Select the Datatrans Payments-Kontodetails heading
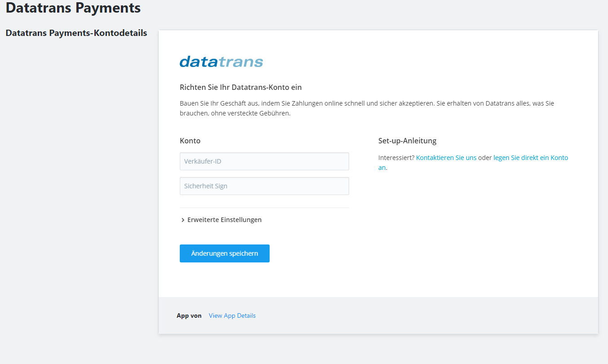Image resolution: width=608 pixels, height=364 pixels. coord(76,33)
